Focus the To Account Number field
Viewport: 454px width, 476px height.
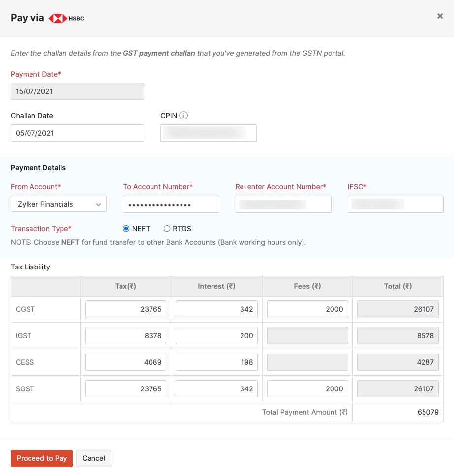[171, 204]
